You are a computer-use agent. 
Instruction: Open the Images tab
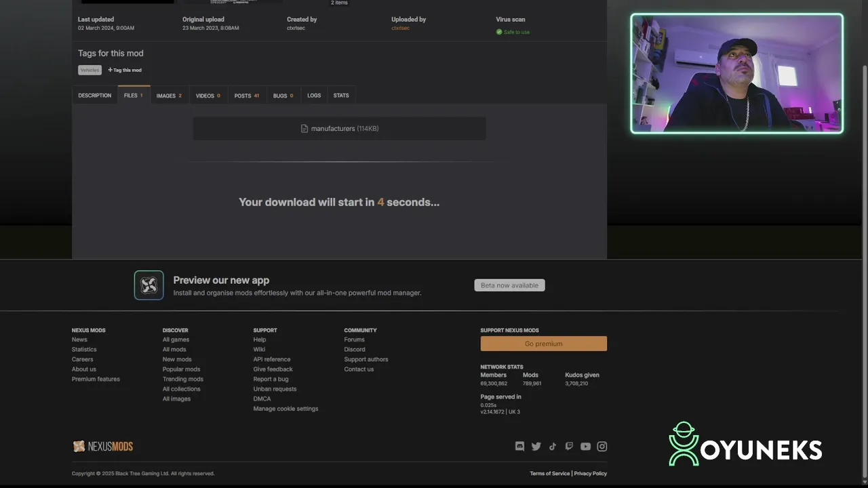click(169, 96)
